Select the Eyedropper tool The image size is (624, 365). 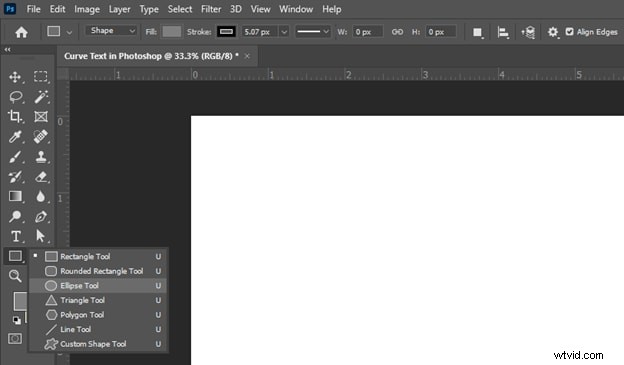[15, 137]
